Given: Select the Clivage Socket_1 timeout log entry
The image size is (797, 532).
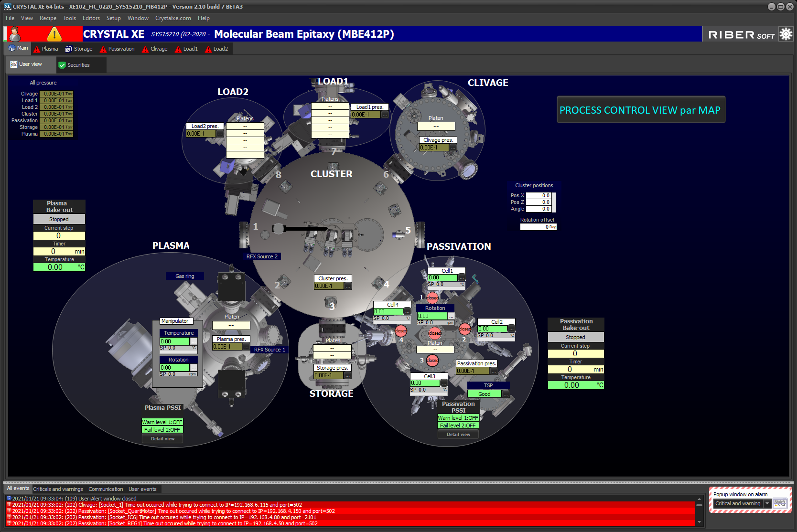Looking at the screenshot, I should tap(351, 505).
